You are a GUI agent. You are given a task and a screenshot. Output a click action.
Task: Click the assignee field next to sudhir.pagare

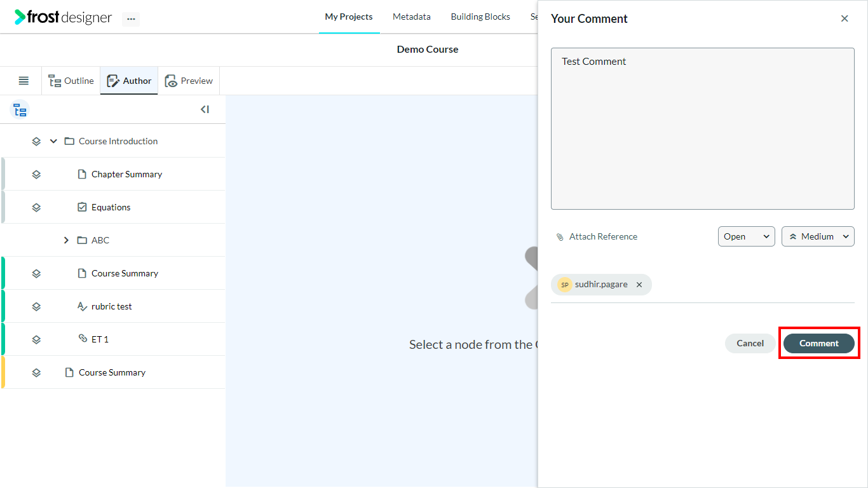[x=753, y=285]
